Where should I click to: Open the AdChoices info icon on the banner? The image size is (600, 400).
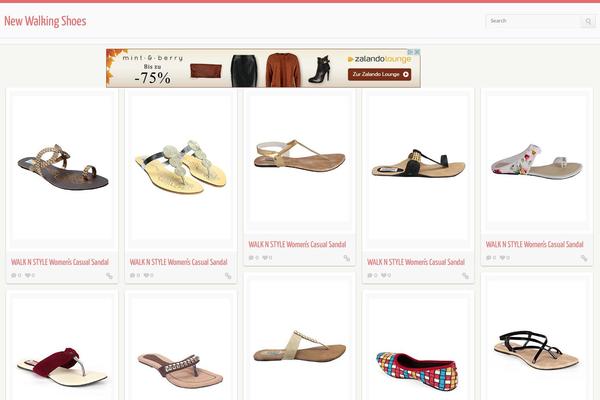click(410, 52)
